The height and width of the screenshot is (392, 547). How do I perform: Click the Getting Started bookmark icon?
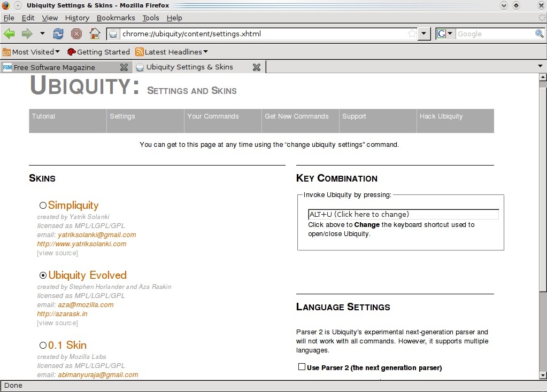72,52
